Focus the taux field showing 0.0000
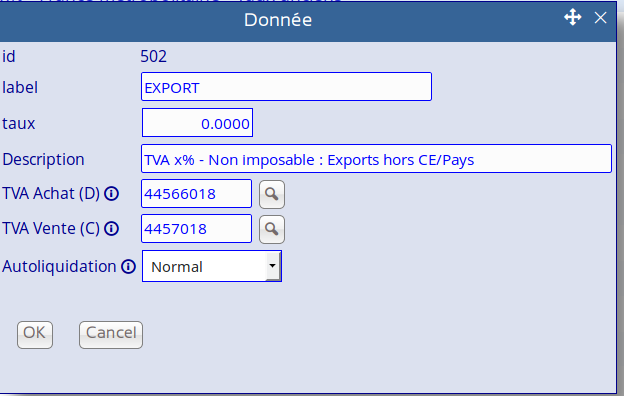 coord(197,123)
